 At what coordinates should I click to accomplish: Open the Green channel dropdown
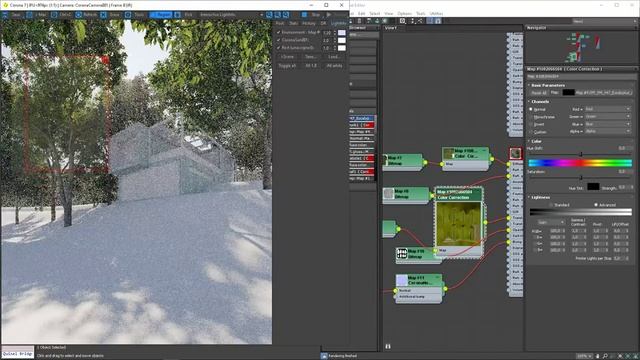pos(608,117)
